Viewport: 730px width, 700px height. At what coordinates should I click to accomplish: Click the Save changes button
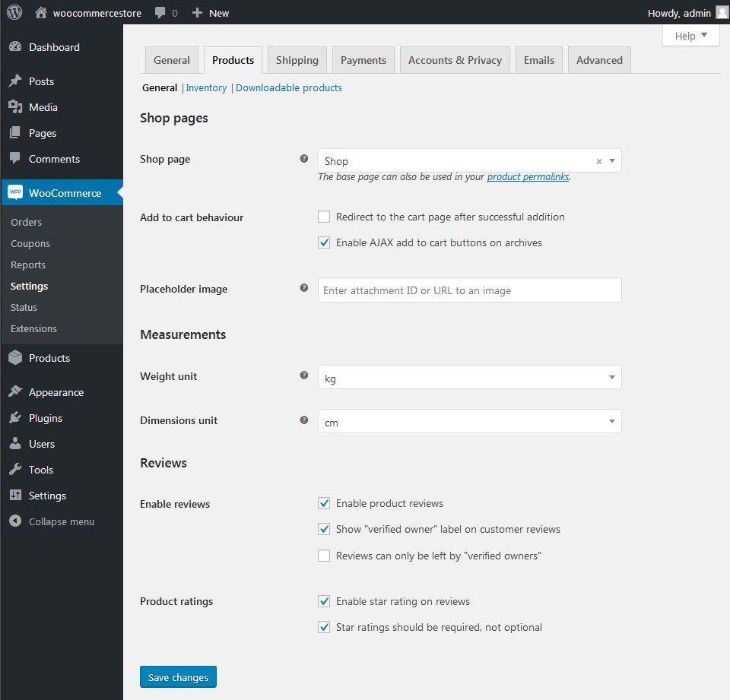178,676
